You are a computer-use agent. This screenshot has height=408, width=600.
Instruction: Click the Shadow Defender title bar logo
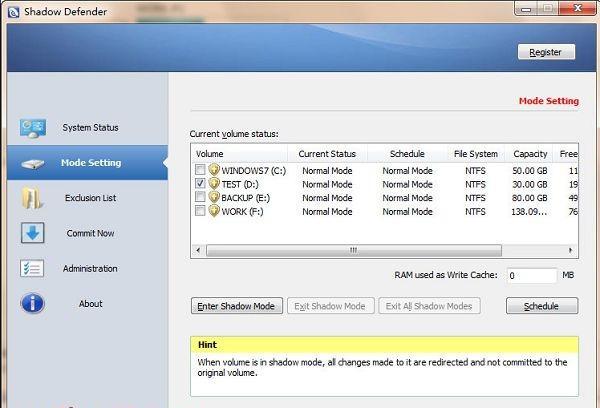coord(13,12)
